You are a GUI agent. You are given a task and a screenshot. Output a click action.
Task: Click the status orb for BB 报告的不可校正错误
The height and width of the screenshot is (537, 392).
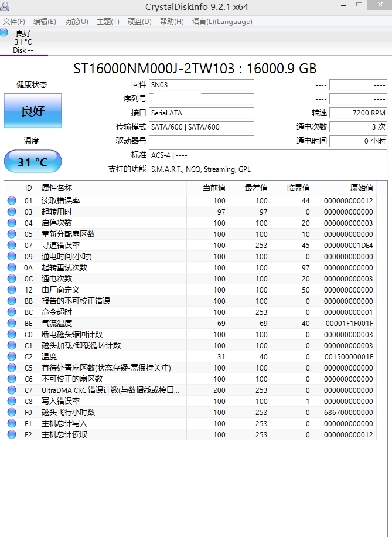pyautogui.click(x=12, y=301)
